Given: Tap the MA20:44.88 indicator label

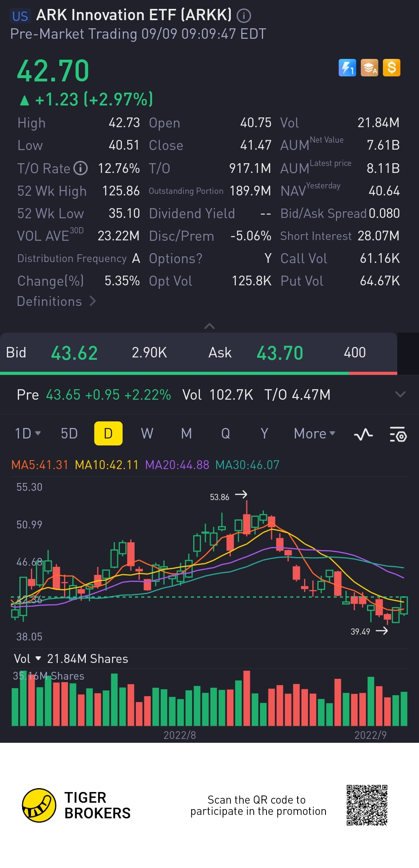Looking at the screenshot, I should [177, 464].
